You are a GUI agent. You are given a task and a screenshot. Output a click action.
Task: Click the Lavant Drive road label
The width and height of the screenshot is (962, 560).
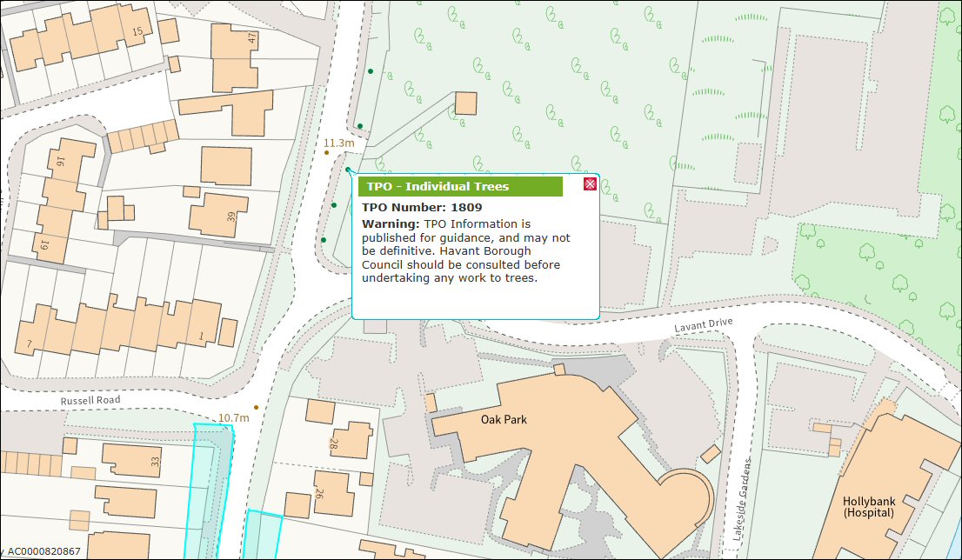coord(704,325)
